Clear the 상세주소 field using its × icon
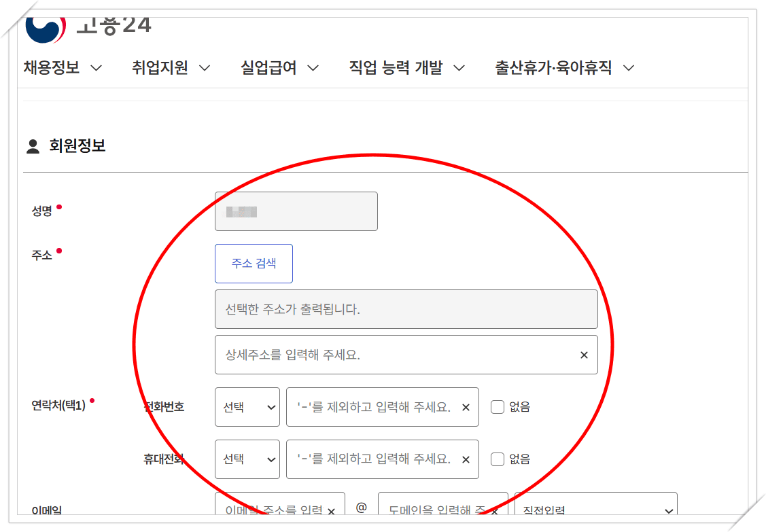 (583, 355)
